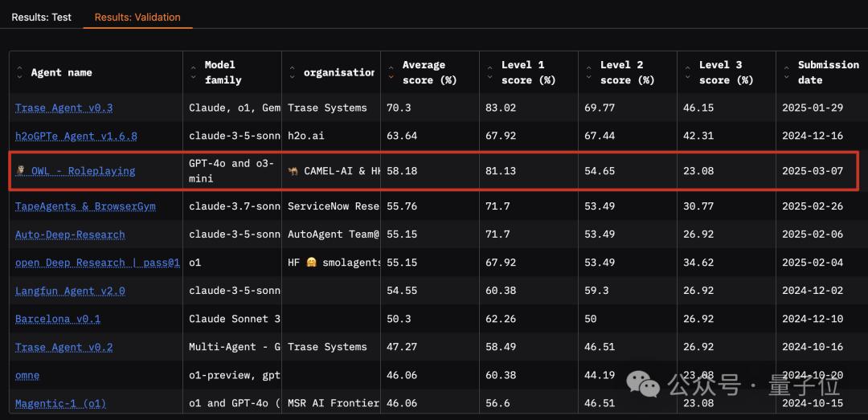Image resolution: width=868 pixels, height=420 pixels.
Task: Visit the Langfun Agent v2.0 link
Action: tap(70, 291)
